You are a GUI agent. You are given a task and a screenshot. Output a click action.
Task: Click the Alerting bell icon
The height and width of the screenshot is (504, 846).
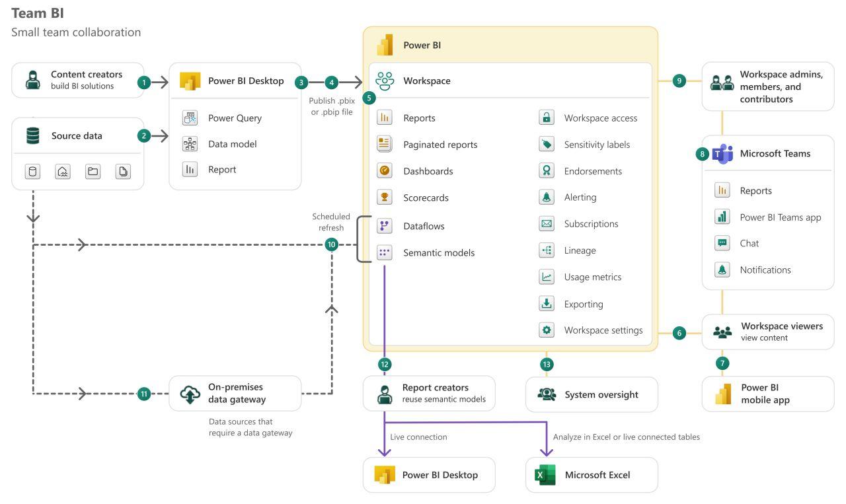[x=547, y=198]
